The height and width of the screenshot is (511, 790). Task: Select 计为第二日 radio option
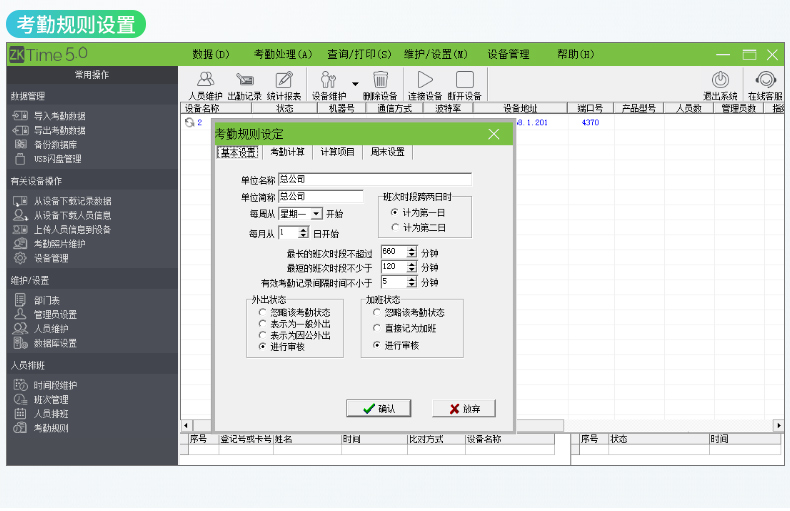tap(395, 228)
